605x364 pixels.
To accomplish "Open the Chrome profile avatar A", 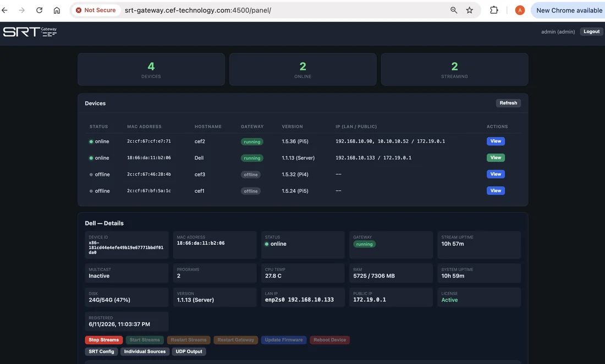I will click(x=520, y=10).
